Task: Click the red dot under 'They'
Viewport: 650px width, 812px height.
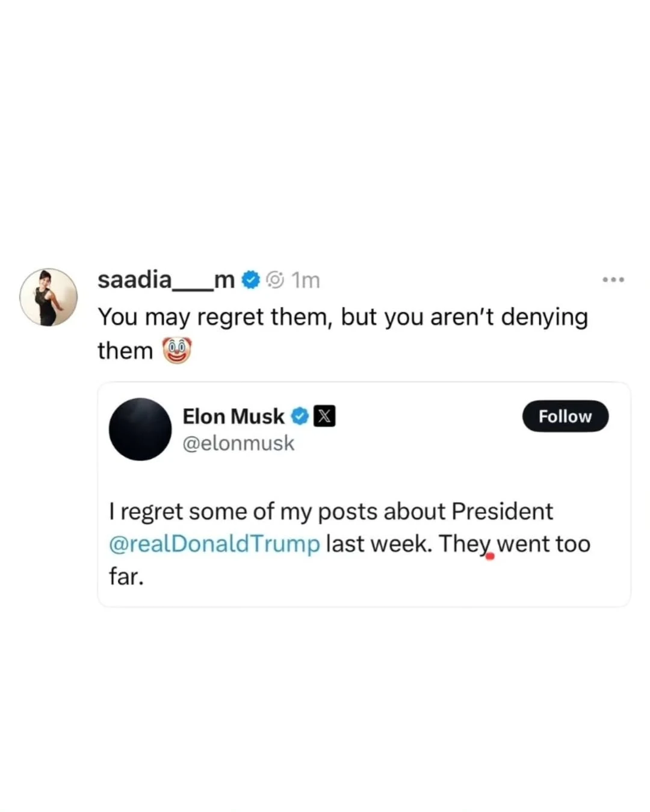Action: tap(490, 556)
